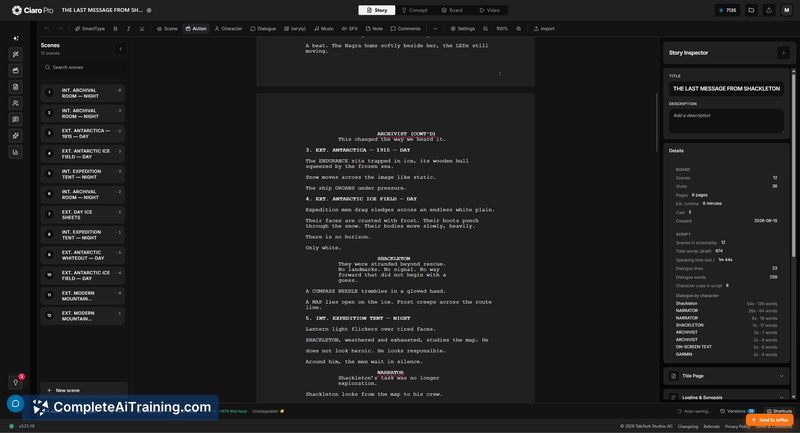The image size is (800, 433).
Task: Click the Story Inspector vertical scrollbar
Action: pyautogui.click(x=793, y=163)
